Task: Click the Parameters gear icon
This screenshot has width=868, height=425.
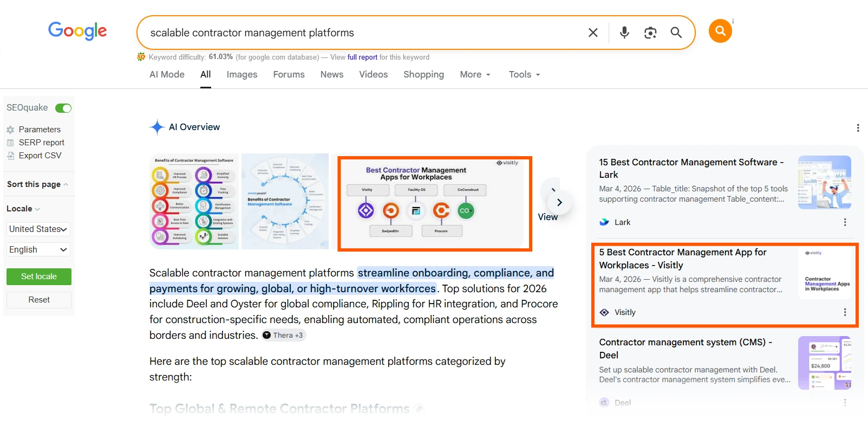Action: pyautogui.click(x=10, y=130)
